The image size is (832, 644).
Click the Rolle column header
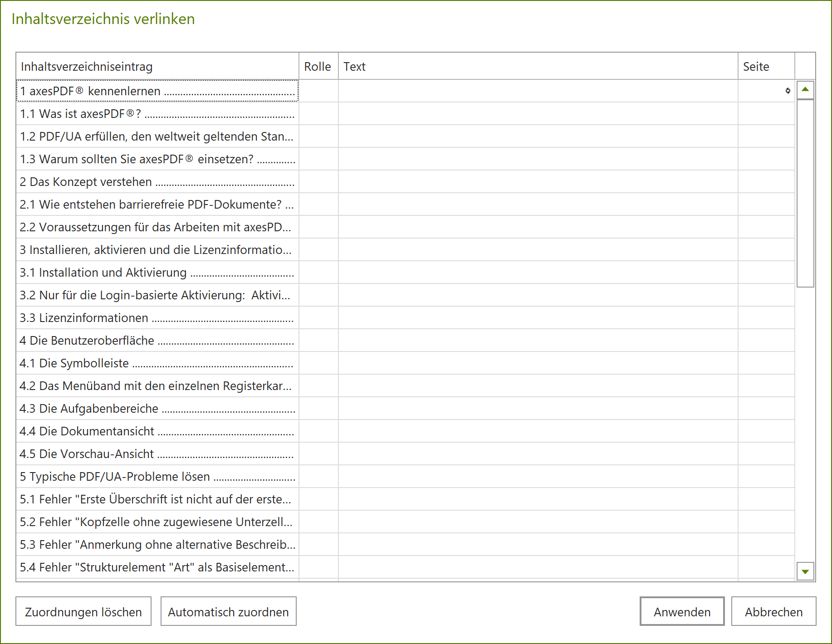318,66
